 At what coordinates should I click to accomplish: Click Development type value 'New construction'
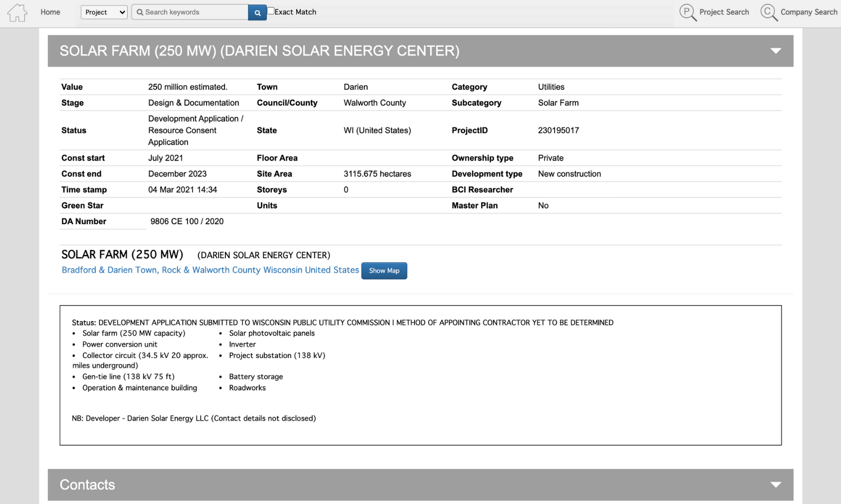[569, 174]
